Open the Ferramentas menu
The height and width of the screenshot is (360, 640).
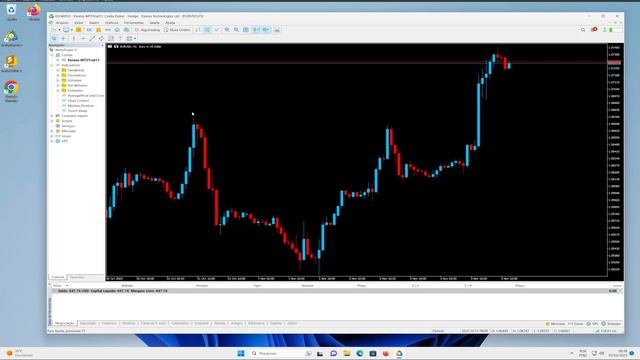(x=133, y=23)
